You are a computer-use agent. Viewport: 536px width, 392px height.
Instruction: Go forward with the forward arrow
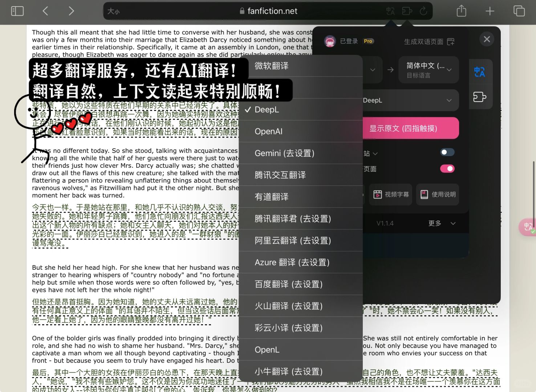point(71,11)
